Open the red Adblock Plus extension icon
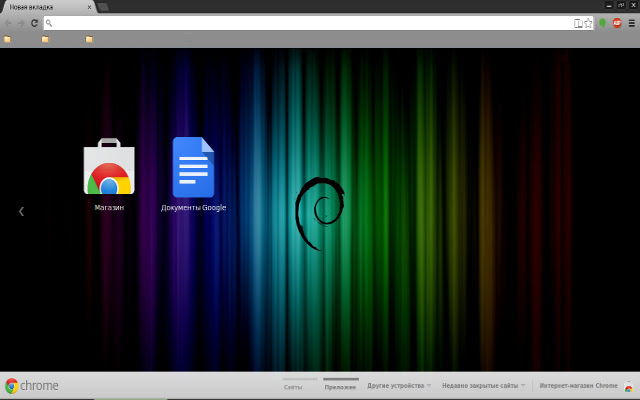This screenshot has height=400, width=640. point(617,23)
